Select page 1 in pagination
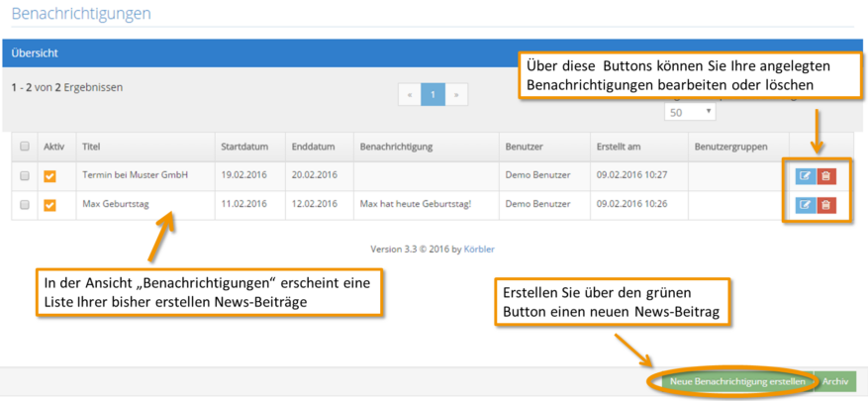Screen dimensions: 868x401 click(x=433, y=95)
